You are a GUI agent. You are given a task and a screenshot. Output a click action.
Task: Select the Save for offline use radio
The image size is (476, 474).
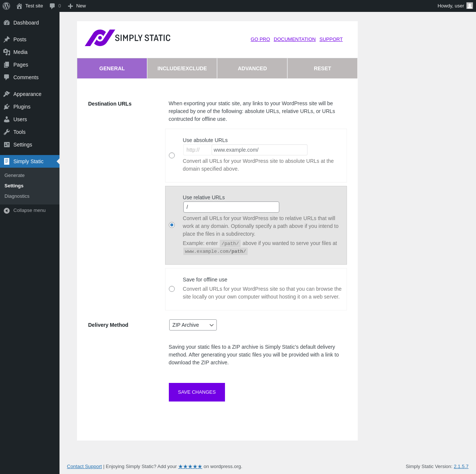coord(172,289)
